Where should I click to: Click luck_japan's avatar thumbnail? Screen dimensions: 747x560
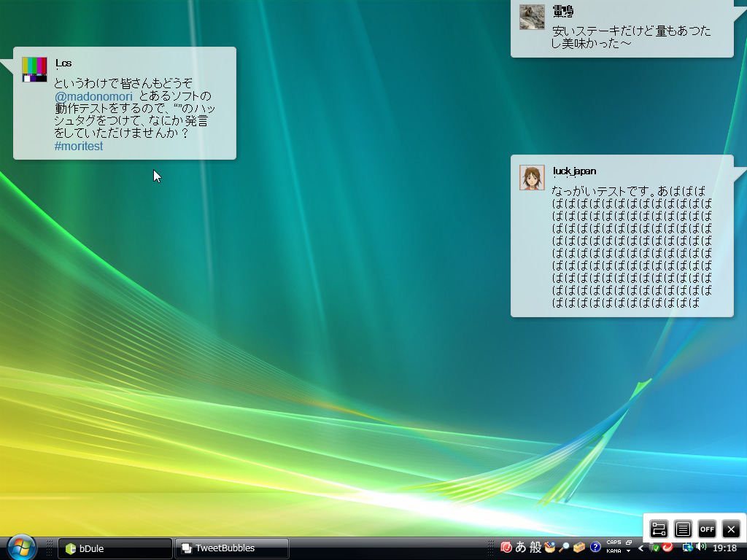point(532,176)
